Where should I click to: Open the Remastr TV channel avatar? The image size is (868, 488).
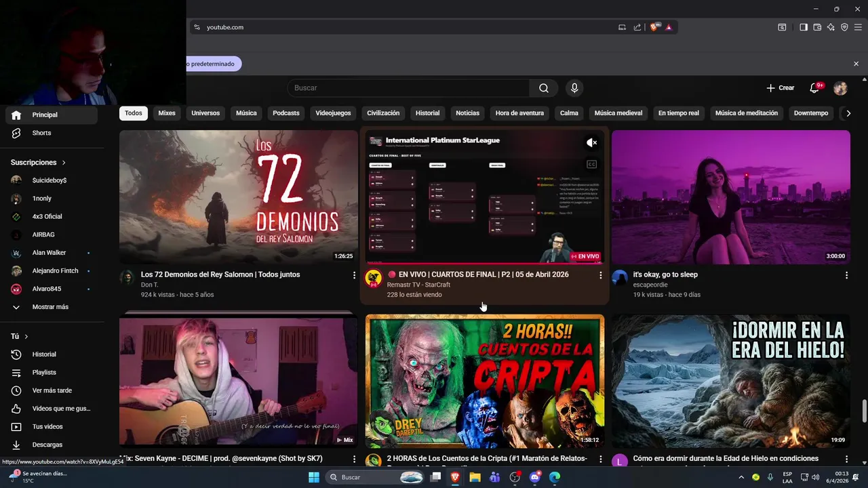tap(373, 278)
